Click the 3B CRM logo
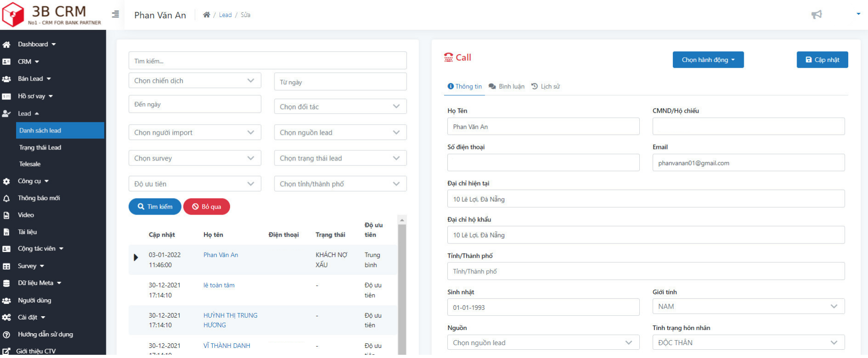 51,15
